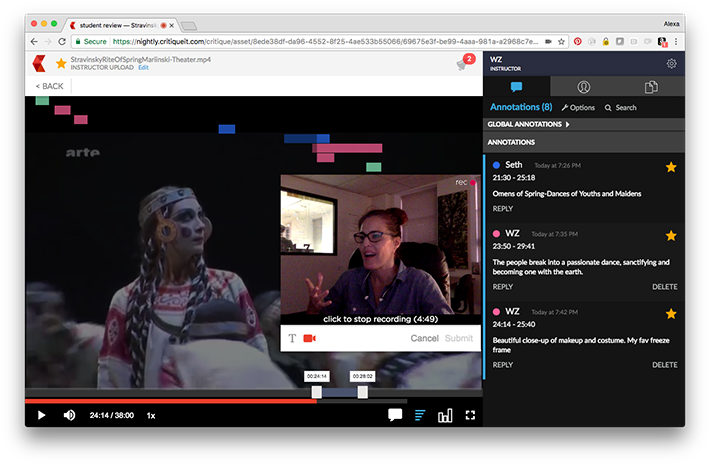This screenshot has height=464, width=709.
Task: Click the first green timeline annotation marker
Action: click(42, 101)
